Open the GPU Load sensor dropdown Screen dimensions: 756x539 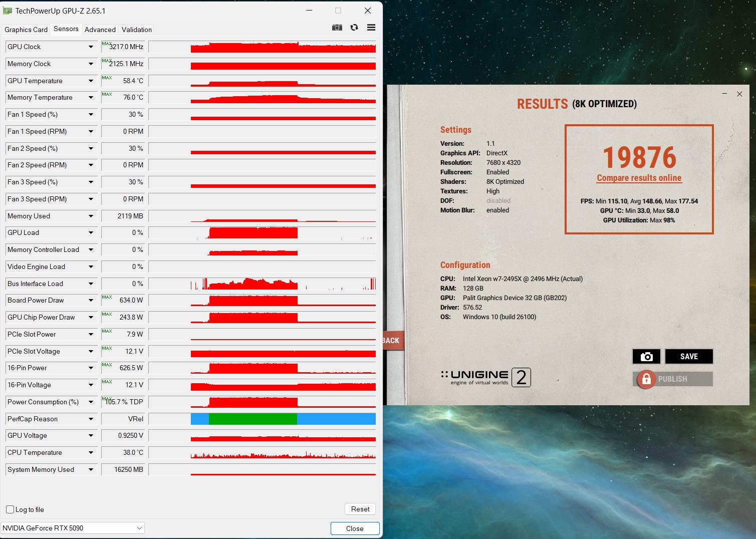[91, 232]
